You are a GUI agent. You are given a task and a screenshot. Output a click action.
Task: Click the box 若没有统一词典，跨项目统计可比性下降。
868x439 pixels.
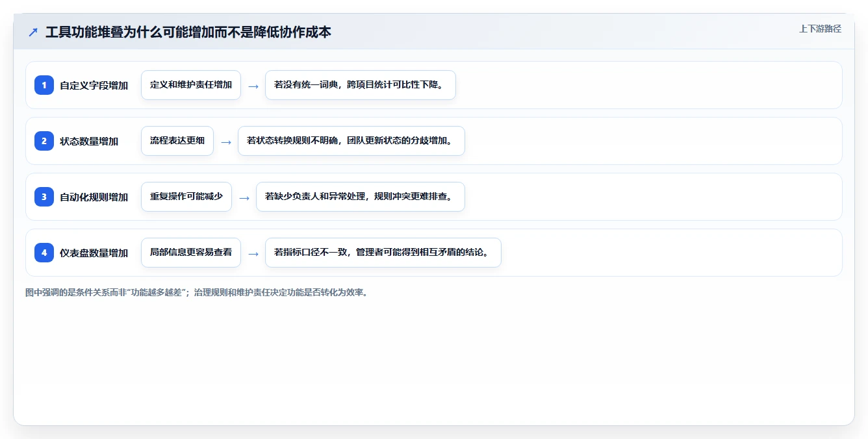point(361,85)
